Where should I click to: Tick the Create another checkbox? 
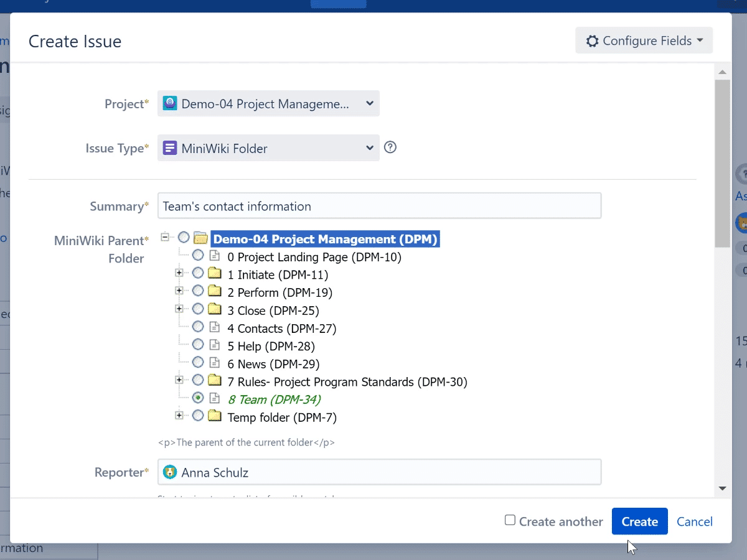pos(510,520)
